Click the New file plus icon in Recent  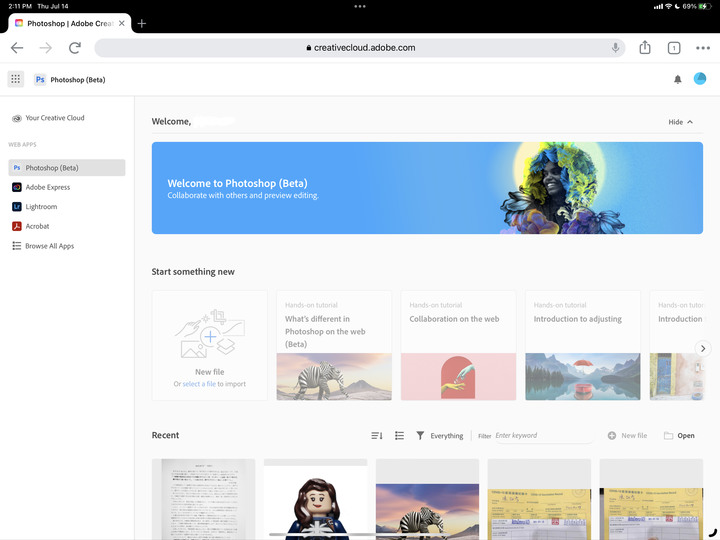click(612, 435)
